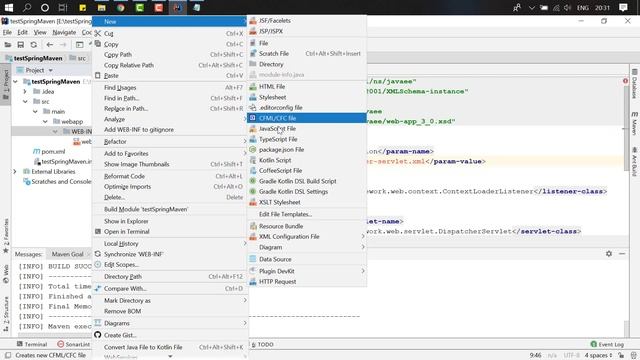Open the TODO tool window
The width and height of the screenshot is (640, 360).
pos(262,344)
